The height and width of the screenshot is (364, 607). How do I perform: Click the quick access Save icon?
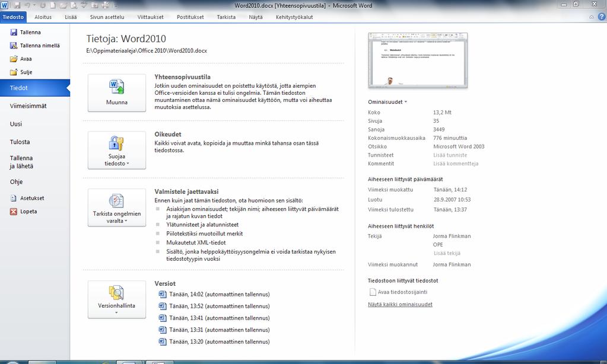click(17, 5)
